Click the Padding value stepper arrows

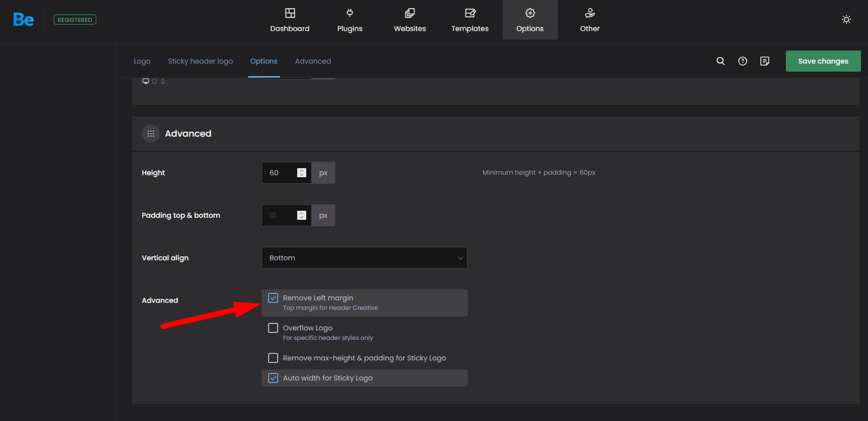point(302,215)
